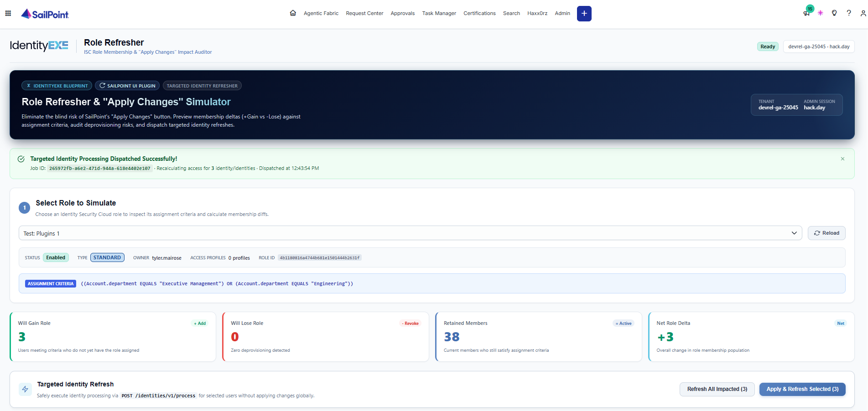The image size is (868, 411).
Task: Click the SailPoint logo
Action: pos(45,14)
